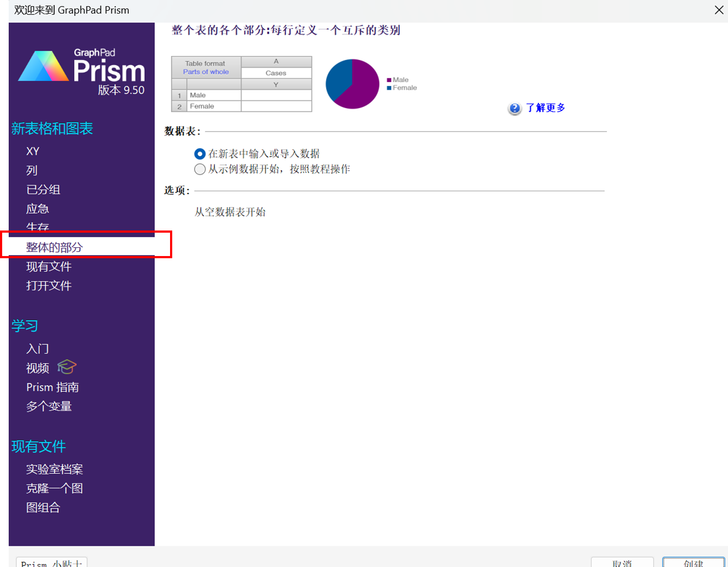Close the welcome dialog window
Viewport: 728px width, 567px height.
(x=718, y=10)
